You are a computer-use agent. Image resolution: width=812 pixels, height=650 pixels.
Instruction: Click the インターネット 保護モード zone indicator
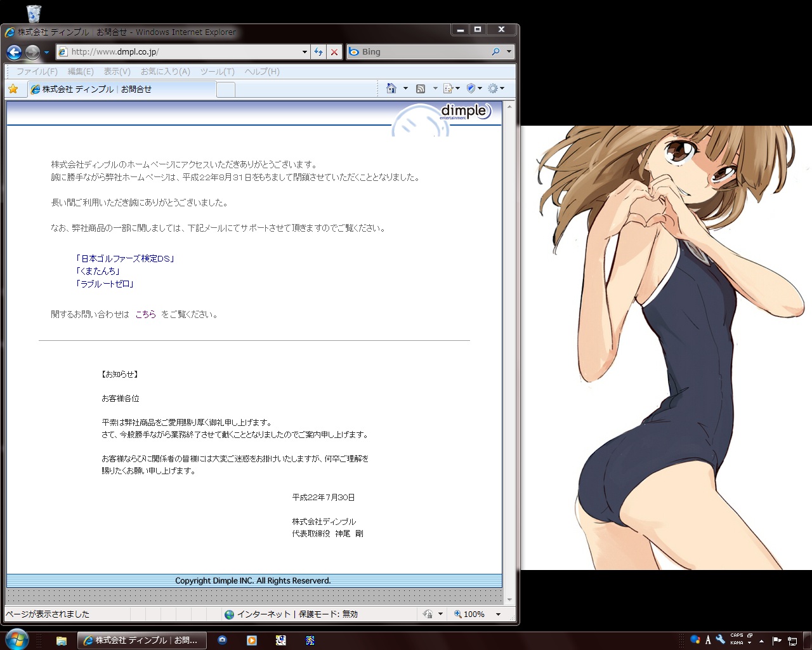291,614
